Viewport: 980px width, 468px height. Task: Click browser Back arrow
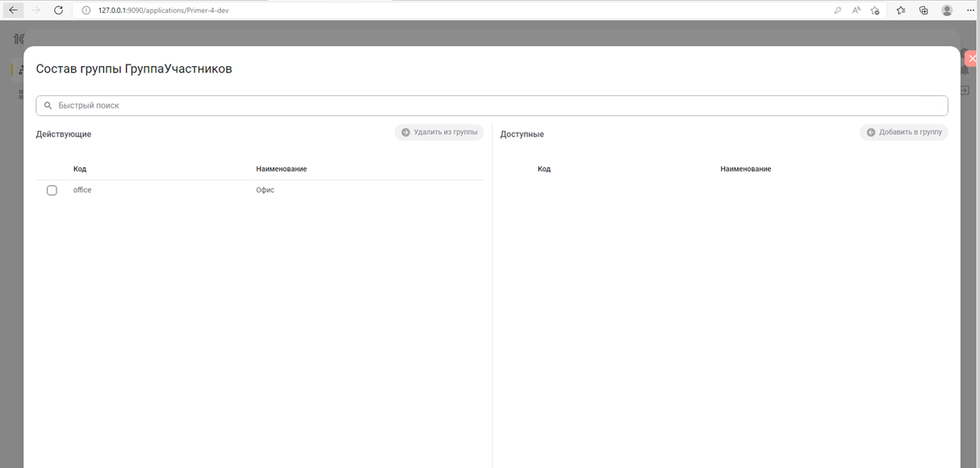tap(13, 10)
